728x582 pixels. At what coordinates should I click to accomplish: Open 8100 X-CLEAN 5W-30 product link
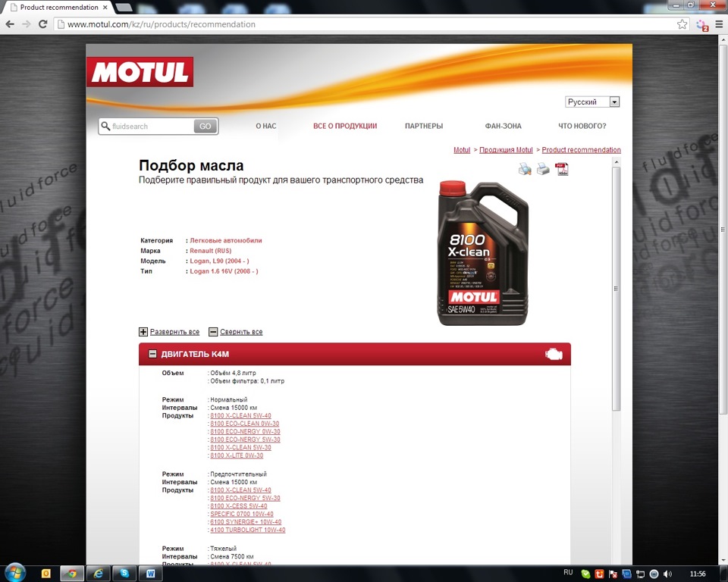(x=240, y=447)
